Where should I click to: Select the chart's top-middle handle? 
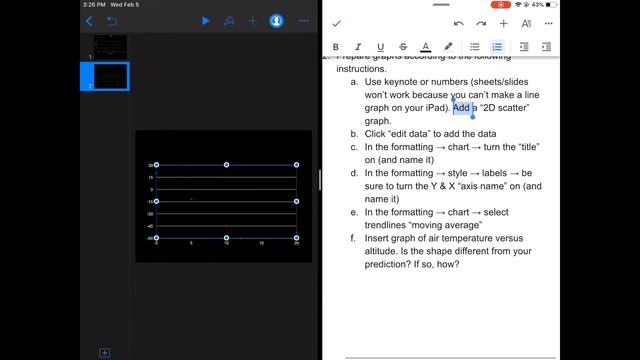(x=227, y=165)
